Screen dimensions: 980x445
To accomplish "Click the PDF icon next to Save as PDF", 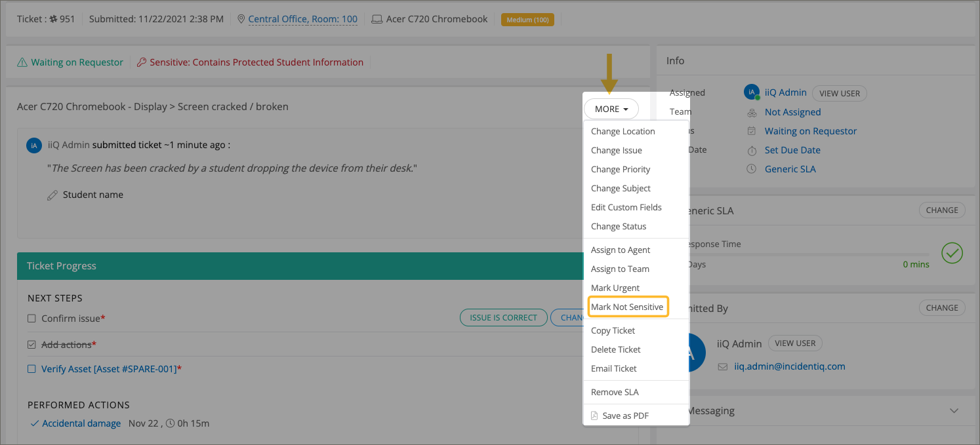I will [594, 416].
